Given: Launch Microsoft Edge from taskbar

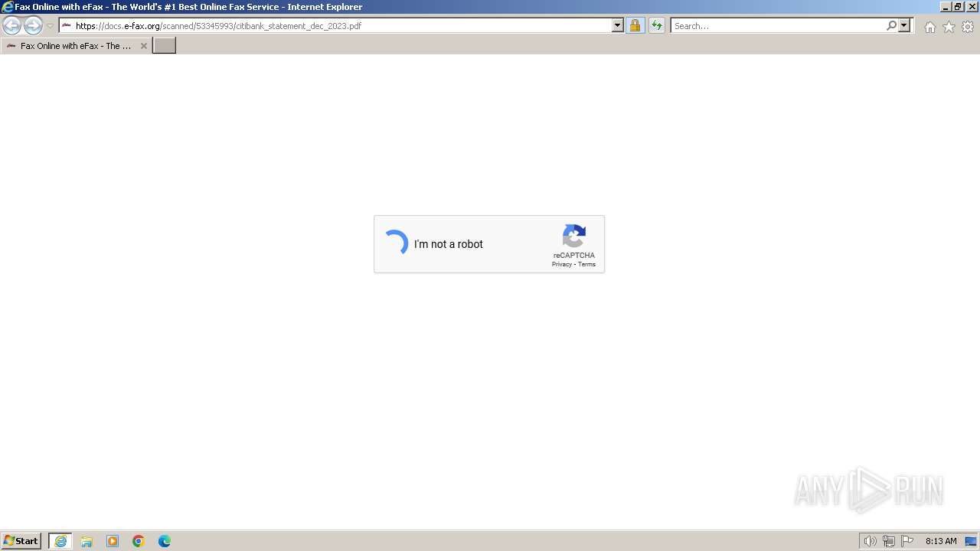Looking at the screenshot, I should (165, 541).
